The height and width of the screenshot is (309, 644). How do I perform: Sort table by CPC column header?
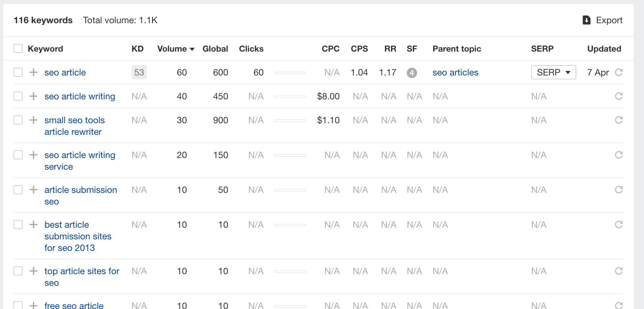click(x=331, y=49)
